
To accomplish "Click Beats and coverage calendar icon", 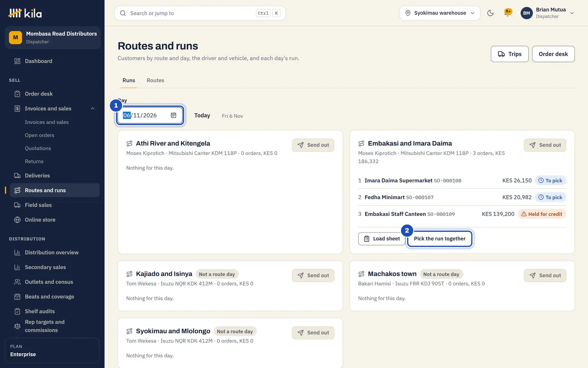I will pos(17,296).
